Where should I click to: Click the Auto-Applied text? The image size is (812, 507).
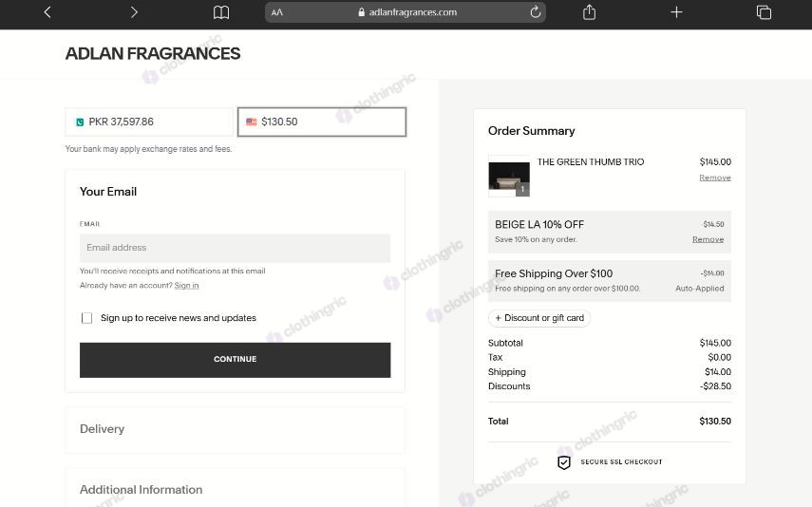pos(700,289)
